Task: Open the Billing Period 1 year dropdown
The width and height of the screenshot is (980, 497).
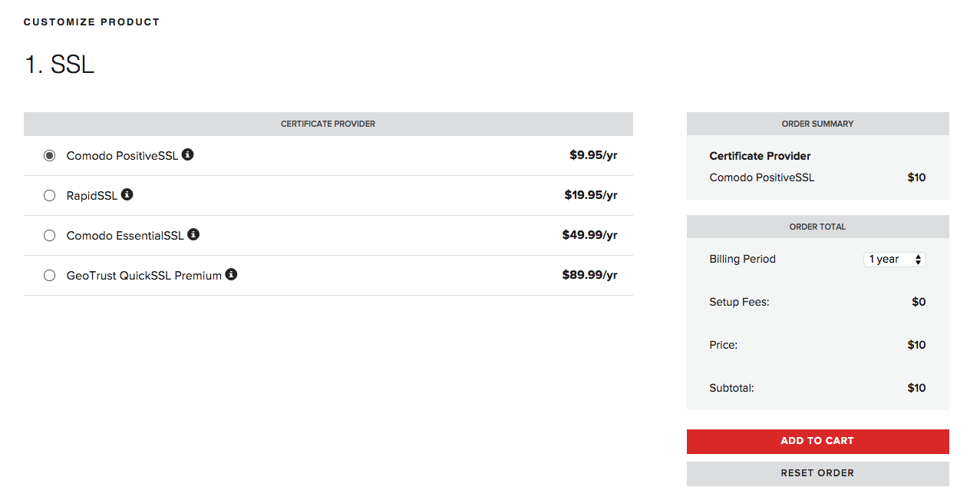Action: [x=895, y=260]
